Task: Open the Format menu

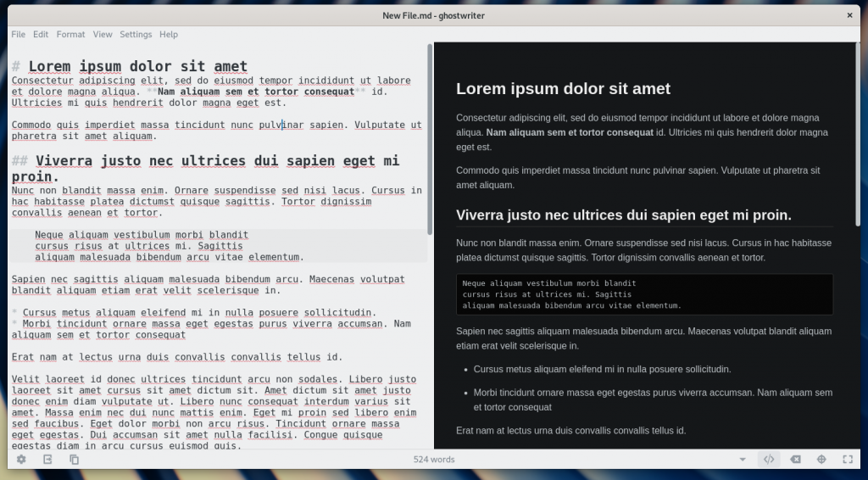Action: (70, 35)
